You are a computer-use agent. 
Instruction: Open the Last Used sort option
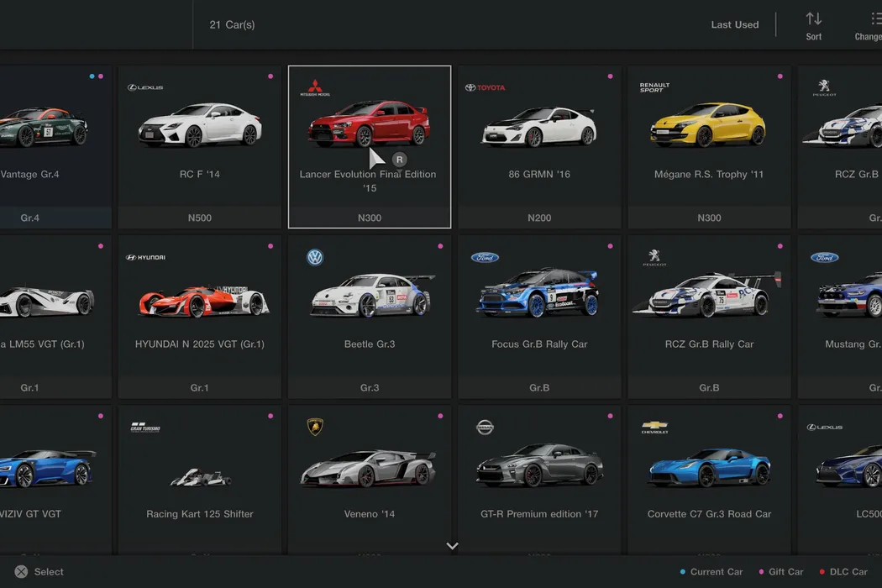pyautogui.click(x=734, y=25)
